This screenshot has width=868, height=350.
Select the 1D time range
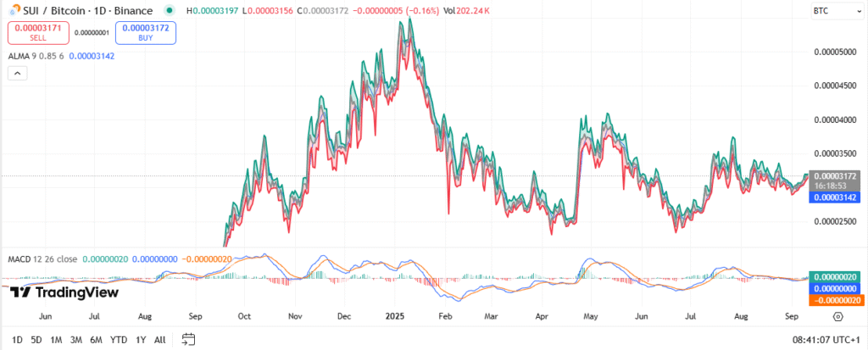tap(15, 339)
